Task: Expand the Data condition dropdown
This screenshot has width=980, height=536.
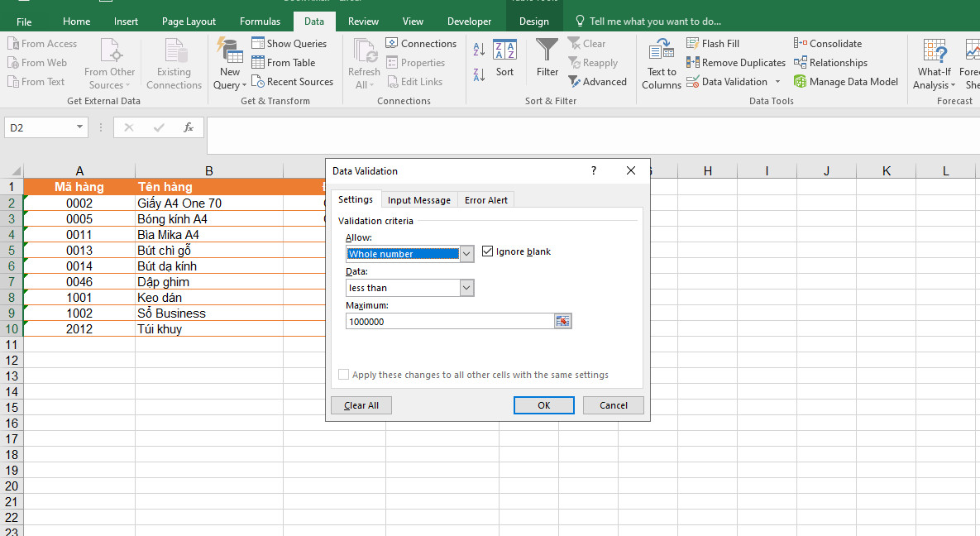Action: 466,288
